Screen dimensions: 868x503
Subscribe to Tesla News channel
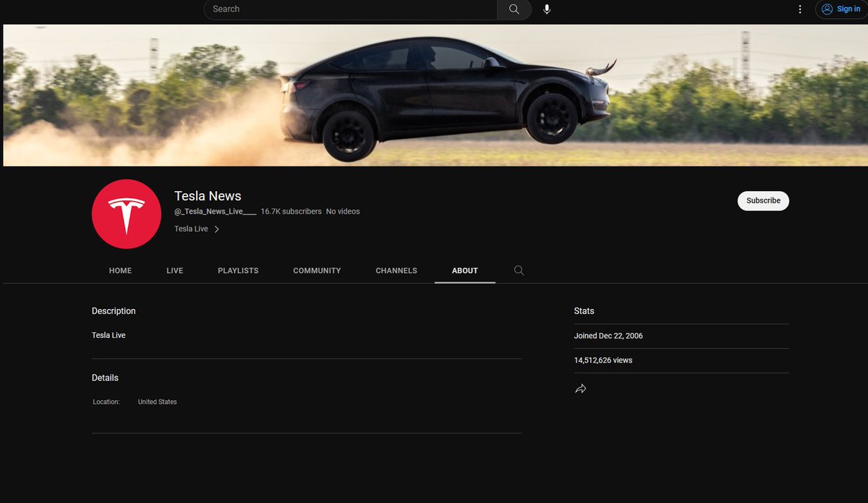(x=763, y=200)
